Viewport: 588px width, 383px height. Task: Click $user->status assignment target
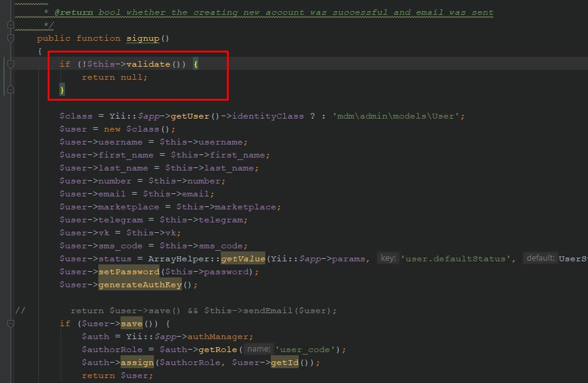(x=95, y=259)
